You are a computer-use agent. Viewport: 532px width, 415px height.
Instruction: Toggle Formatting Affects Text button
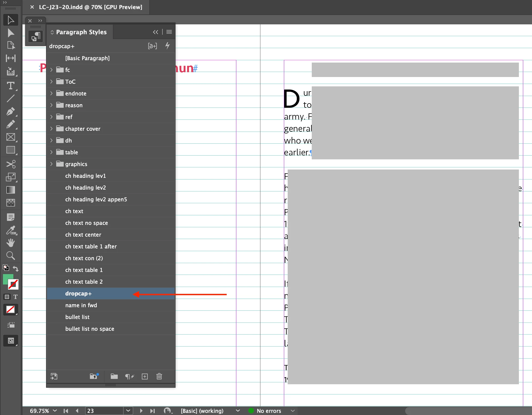pos(16,297)
